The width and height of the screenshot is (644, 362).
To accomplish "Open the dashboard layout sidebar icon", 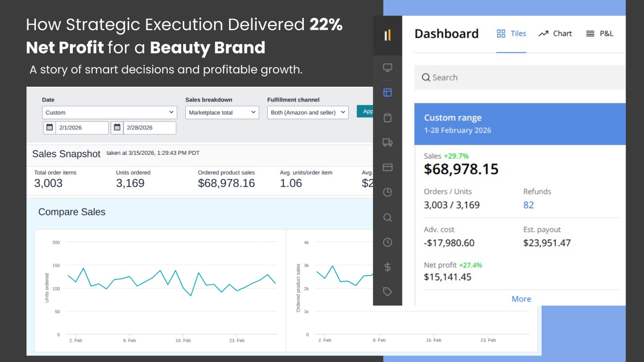I will tap(387, 93).
